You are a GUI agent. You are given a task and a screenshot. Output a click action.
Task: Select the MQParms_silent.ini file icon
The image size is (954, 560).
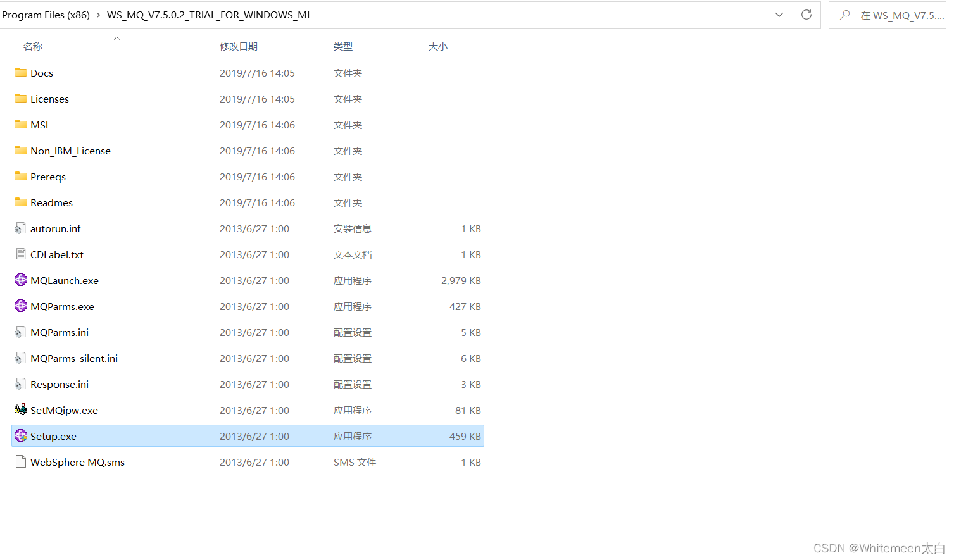pyautogui.click(x=21, y=358)
